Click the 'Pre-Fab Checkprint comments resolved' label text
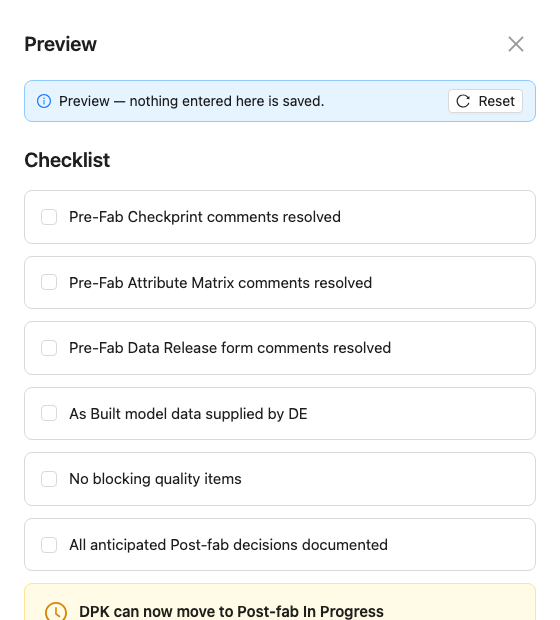The width and height of the screenshot is (560, 620). coord(205,217)
